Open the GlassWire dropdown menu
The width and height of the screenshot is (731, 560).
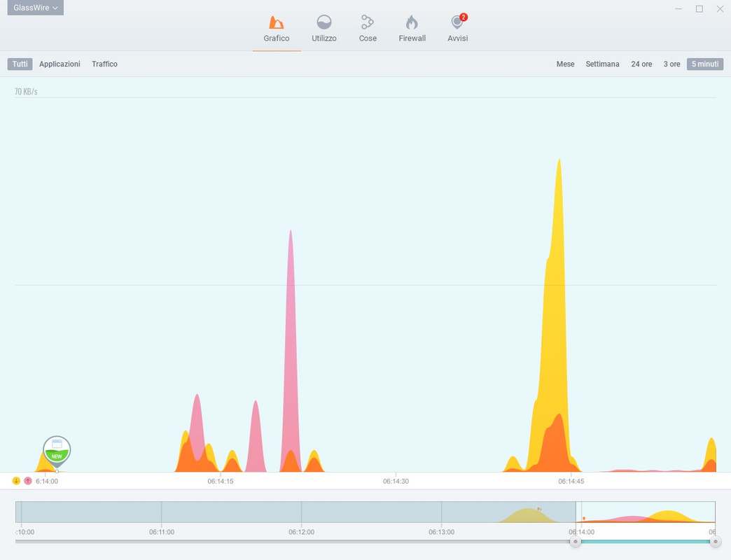tap(36, 8)
